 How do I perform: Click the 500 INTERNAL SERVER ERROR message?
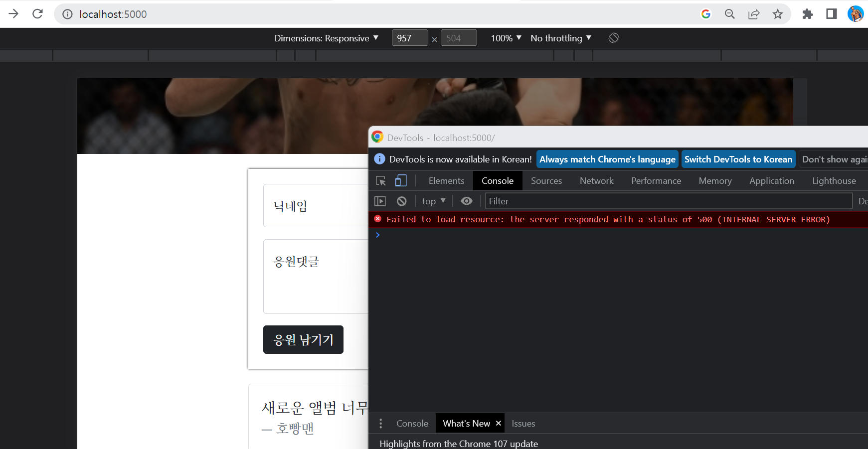click(x=608, y=219)
